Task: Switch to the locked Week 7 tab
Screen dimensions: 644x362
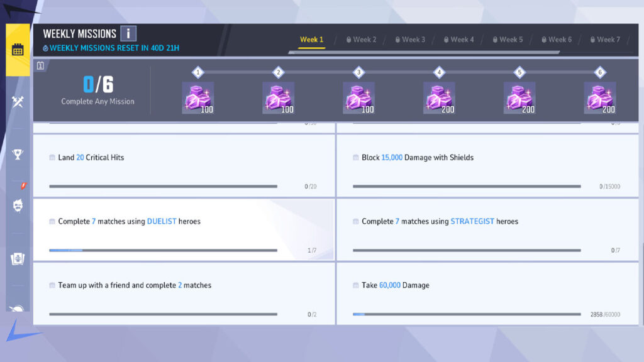Action: point(605,40)
